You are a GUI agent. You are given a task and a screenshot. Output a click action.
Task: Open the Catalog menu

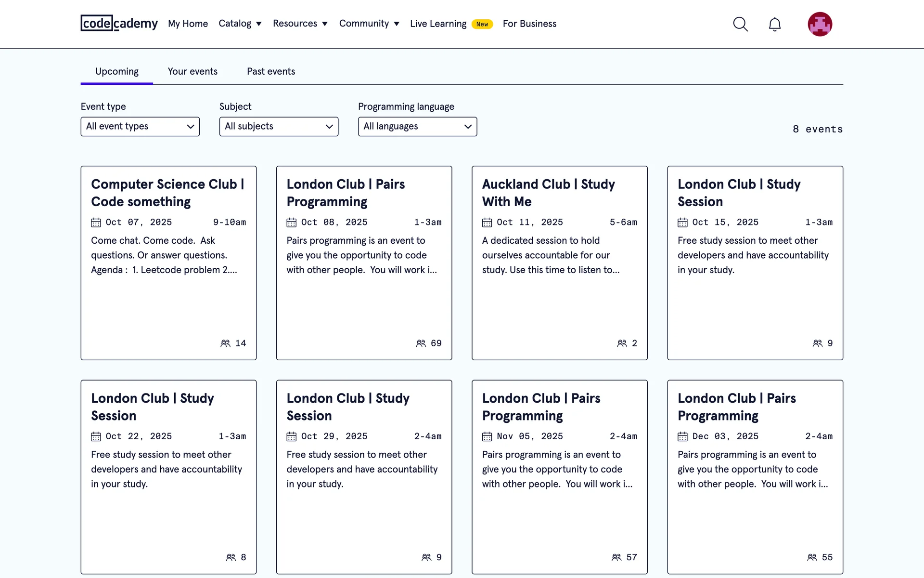(240, 24)
